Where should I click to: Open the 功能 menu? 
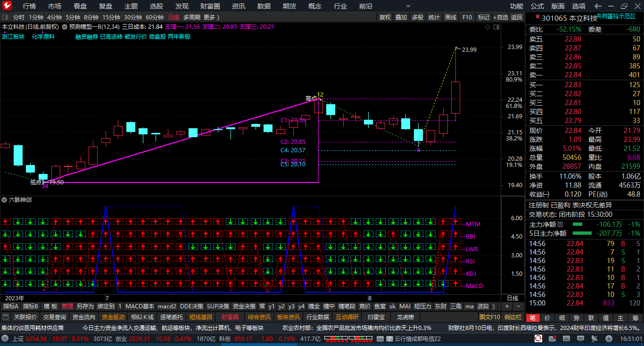(x=517, y=6)
